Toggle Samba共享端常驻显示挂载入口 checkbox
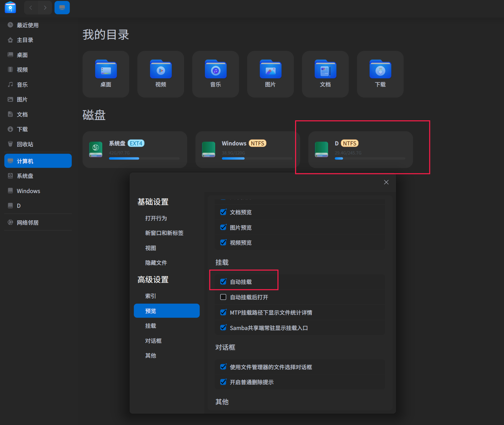 click(x=223, y=328)
